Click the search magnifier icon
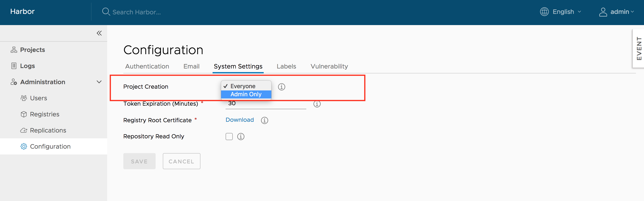The image size is (644, 201). coord(106,12)
